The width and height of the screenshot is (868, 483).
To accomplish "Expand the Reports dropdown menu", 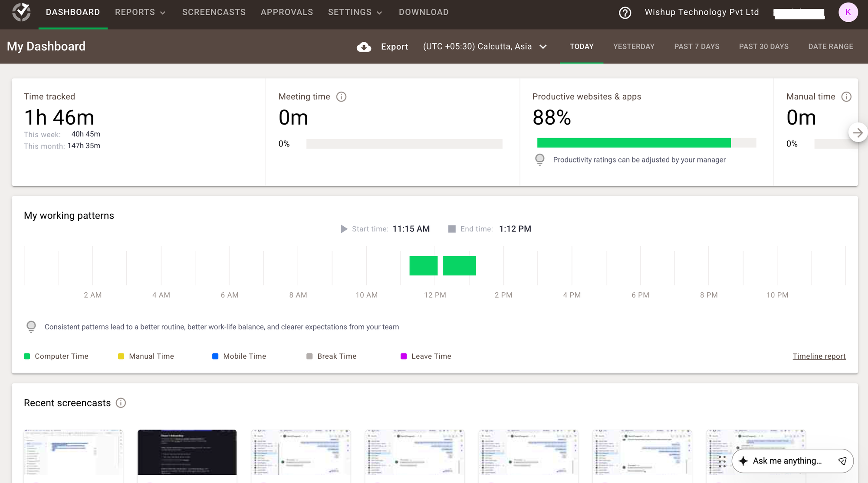I will click(x=140, y=12).
